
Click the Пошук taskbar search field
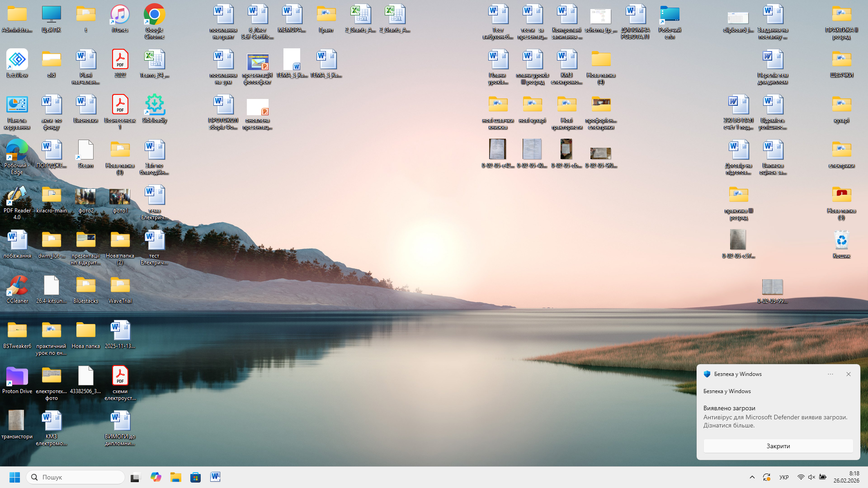click(x=76, y=477)
